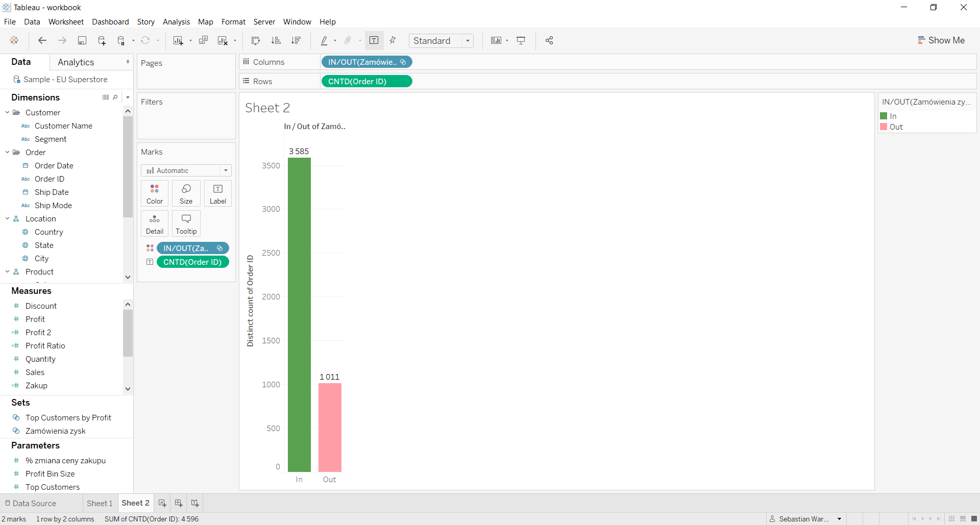980x525 pixels.
Task: Toggle Show Mark Labels button
Action: 374,41
